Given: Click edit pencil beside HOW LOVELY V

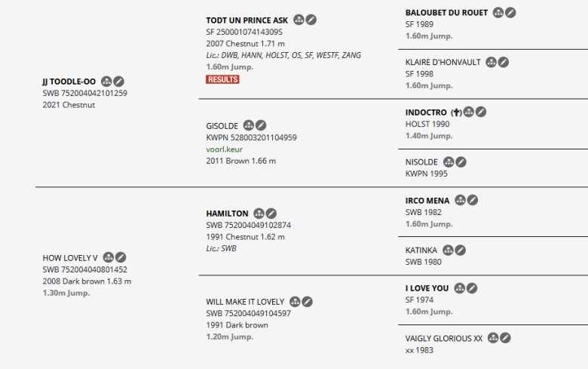Looking at the screenshot, I should click(x=121, y=257).
